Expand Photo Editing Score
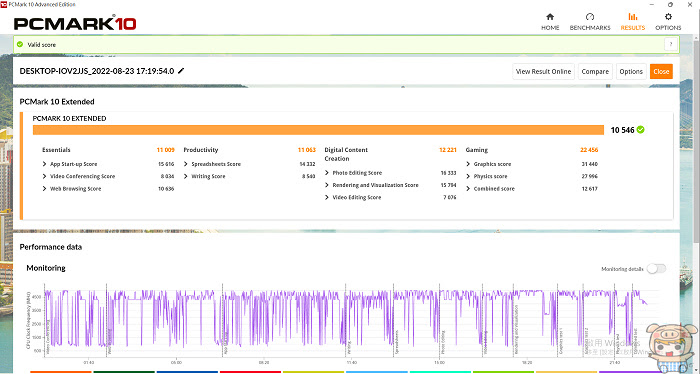 327,173
